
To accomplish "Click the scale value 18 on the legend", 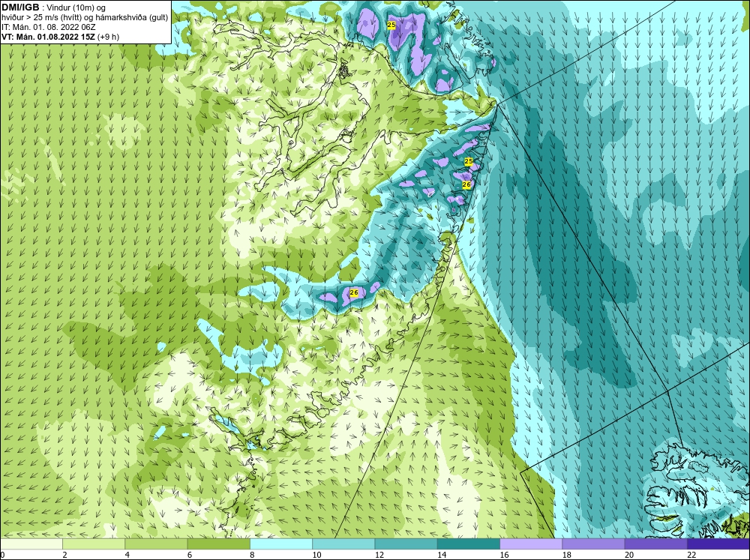I will pos(567,555).
